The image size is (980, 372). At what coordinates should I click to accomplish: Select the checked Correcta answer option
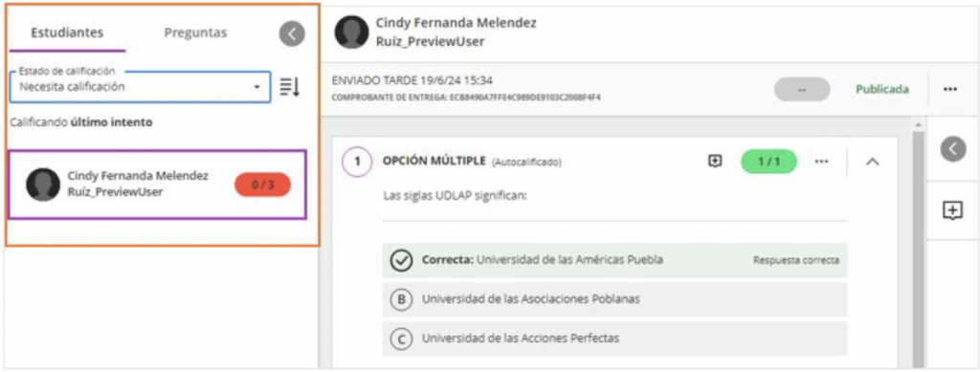click(x=614, y=260)
